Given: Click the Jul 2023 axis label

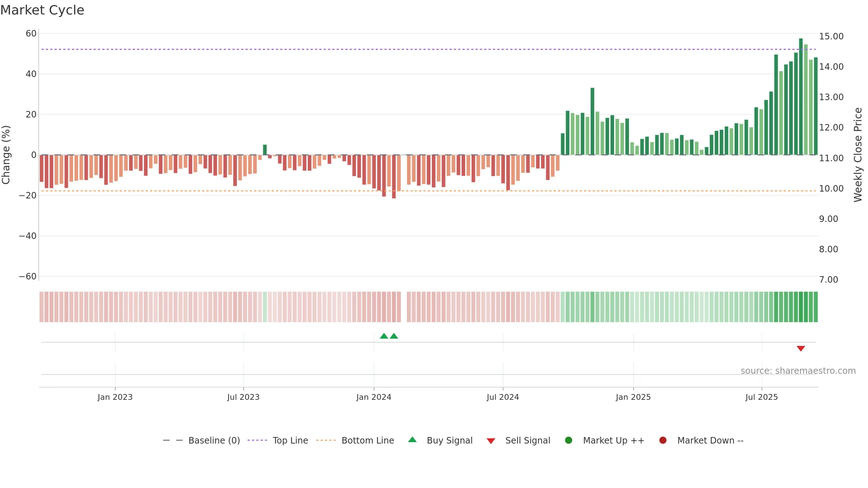Looking at the screenshot, I should tap(243, 397).
